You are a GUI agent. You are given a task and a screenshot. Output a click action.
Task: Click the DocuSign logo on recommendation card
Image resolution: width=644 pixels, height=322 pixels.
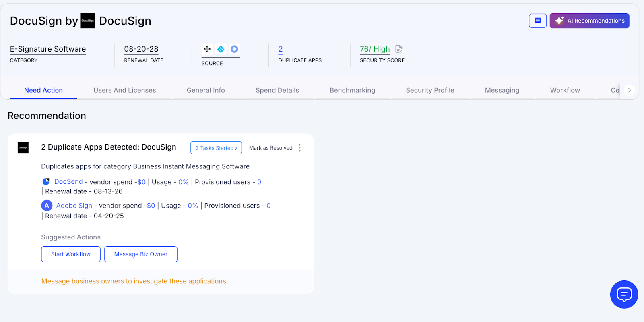23,147
